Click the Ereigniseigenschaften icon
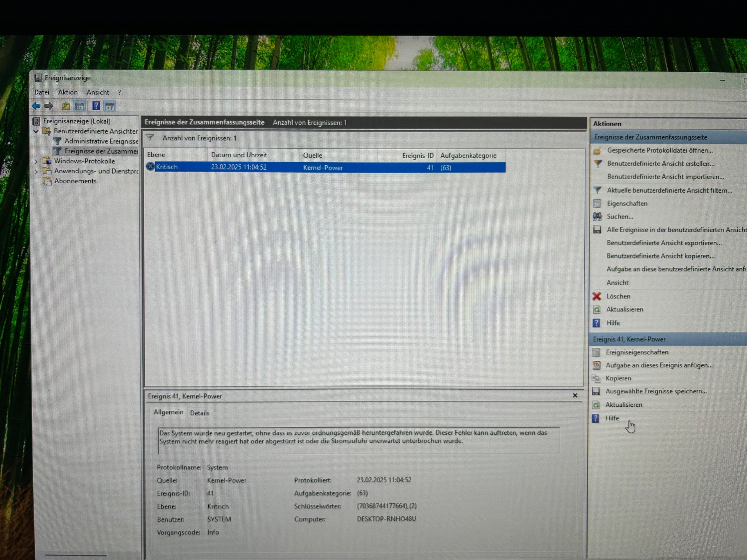The image size is (747, 560). pyautogui.click(x=596, y=352)
